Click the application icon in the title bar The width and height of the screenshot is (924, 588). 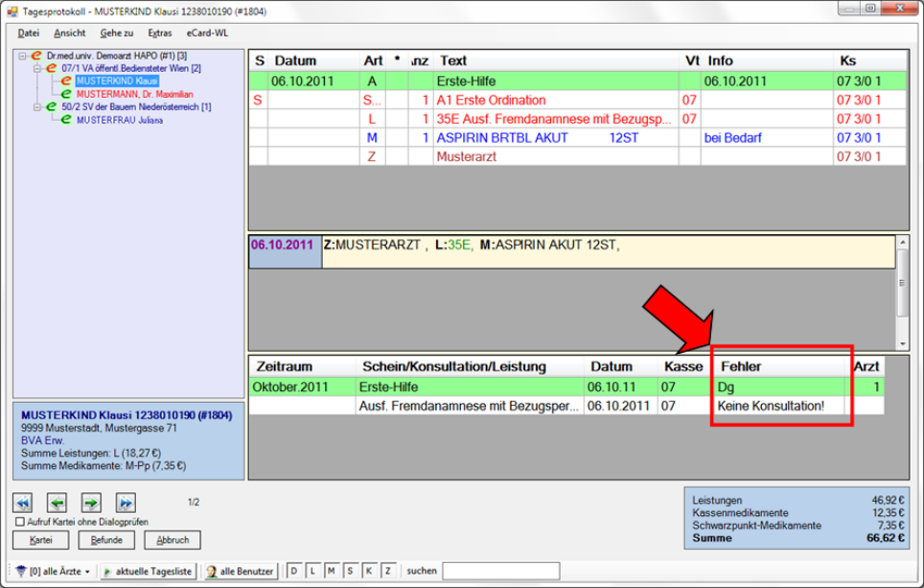pos(12,12)
